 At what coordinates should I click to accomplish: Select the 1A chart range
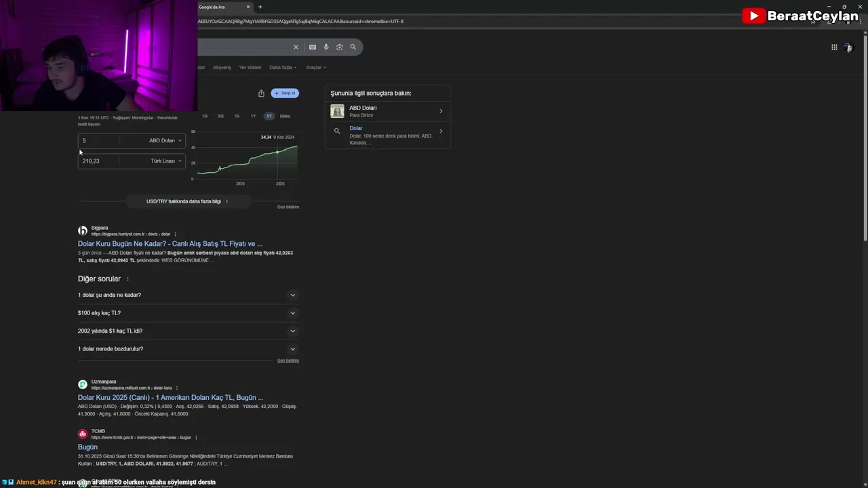(237, 116)
